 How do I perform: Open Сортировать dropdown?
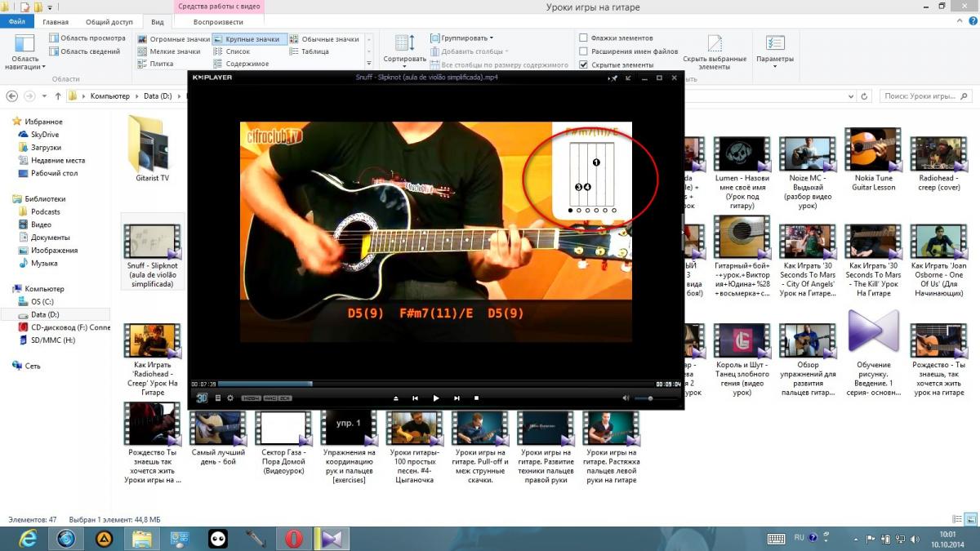click(x=404, y=49)
